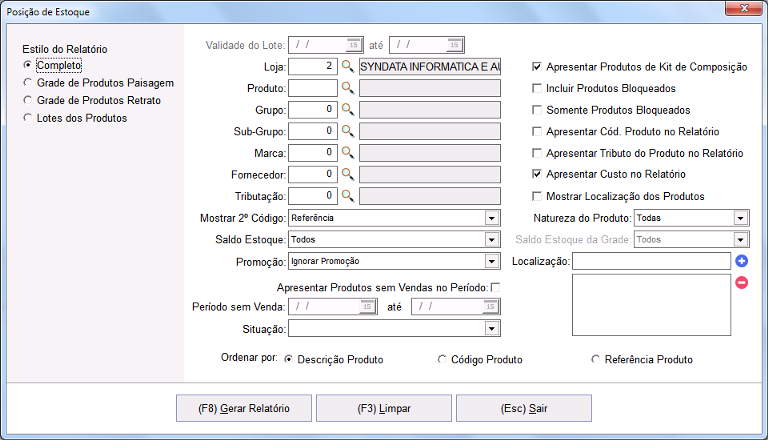Click the Produto lookup magnifier
Image resolution: width=768 pixels, height=440 pixels.
pos(348,88)
